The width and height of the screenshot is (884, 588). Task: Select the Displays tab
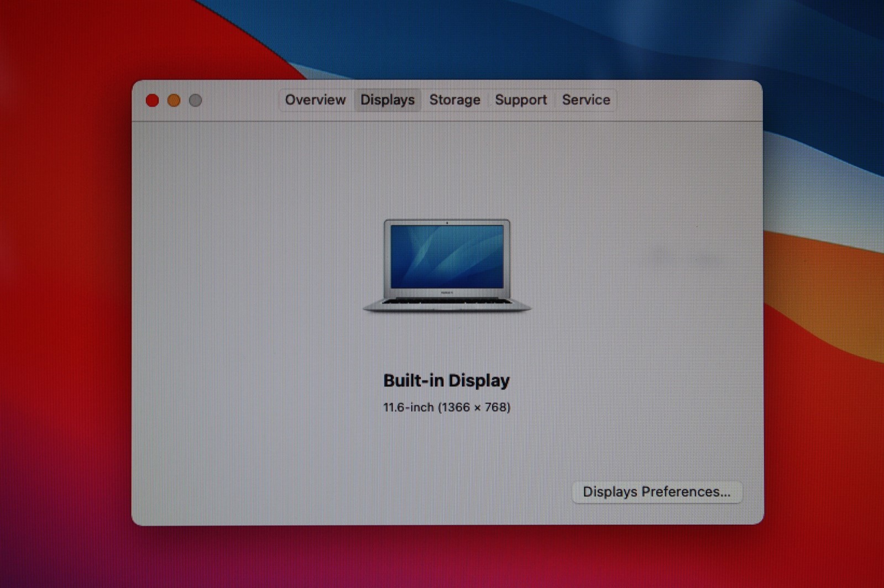[388, 100]
